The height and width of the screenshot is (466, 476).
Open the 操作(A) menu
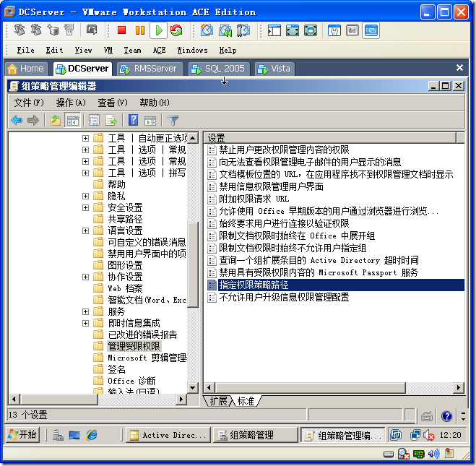click(71, 103)
